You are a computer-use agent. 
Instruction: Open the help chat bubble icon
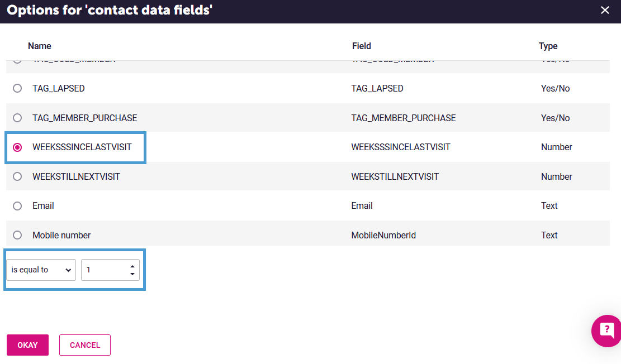pos(608,330)
